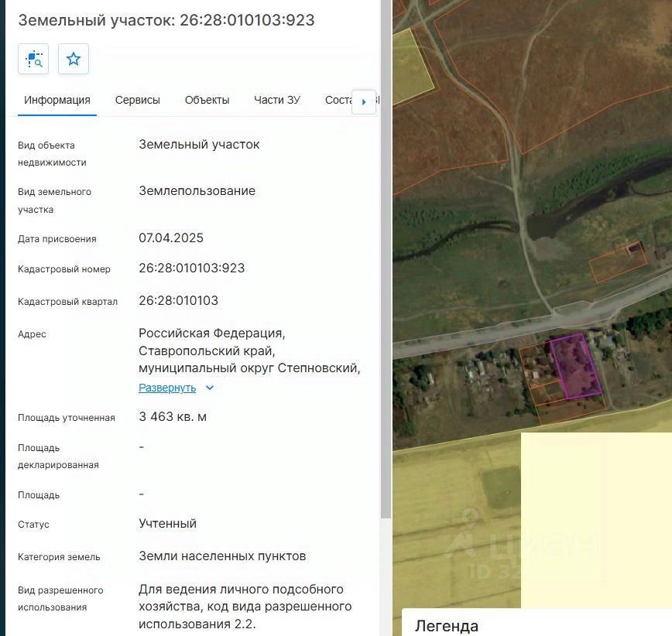Click the address text Ставропольский край

(x=207, y=350)
